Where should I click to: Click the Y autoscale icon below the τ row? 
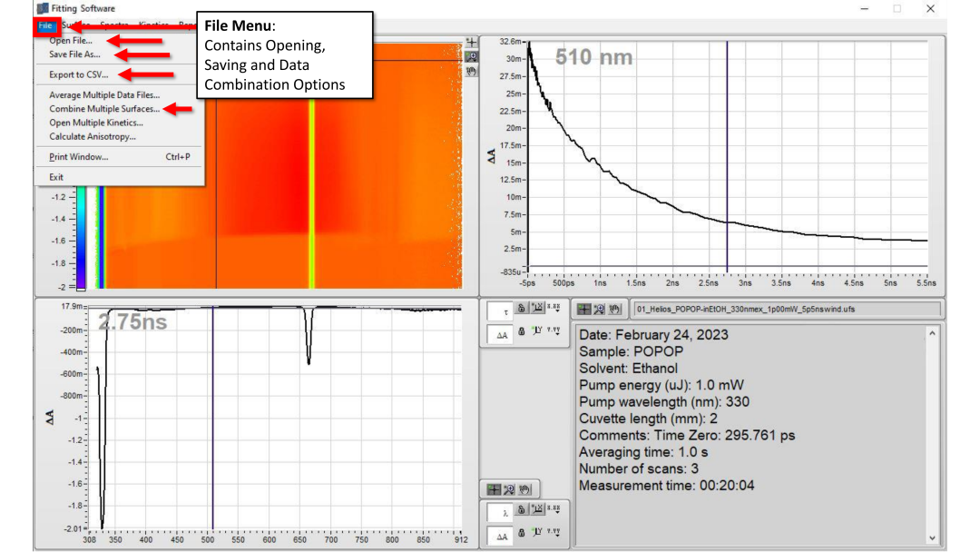click(x=537, y=330)
